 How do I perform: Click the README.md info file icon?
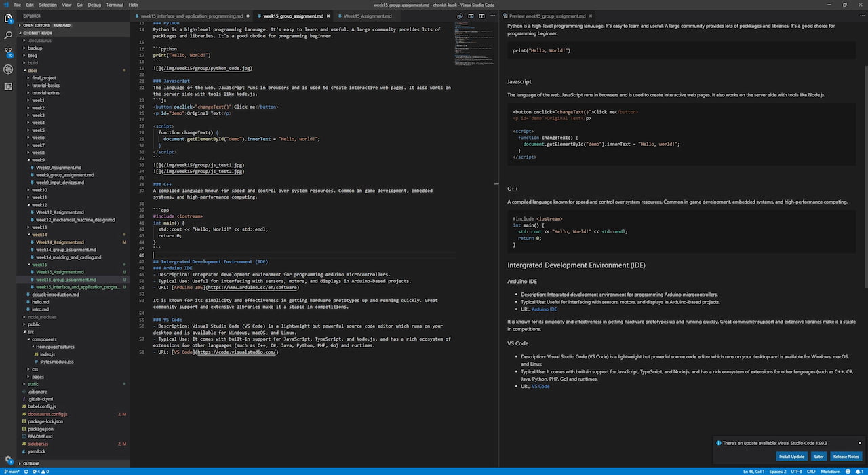(x=24, y=436)
